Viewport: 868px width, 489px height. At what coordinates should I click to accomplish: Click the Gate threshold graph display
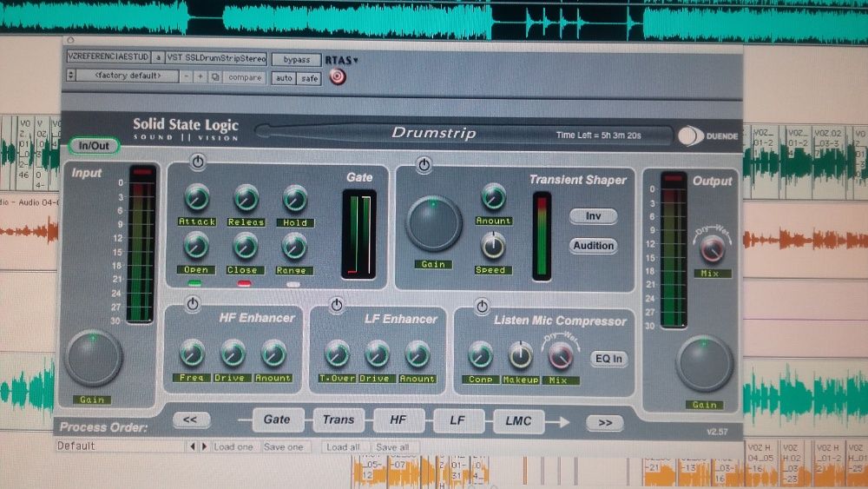[x=360, y=235]
